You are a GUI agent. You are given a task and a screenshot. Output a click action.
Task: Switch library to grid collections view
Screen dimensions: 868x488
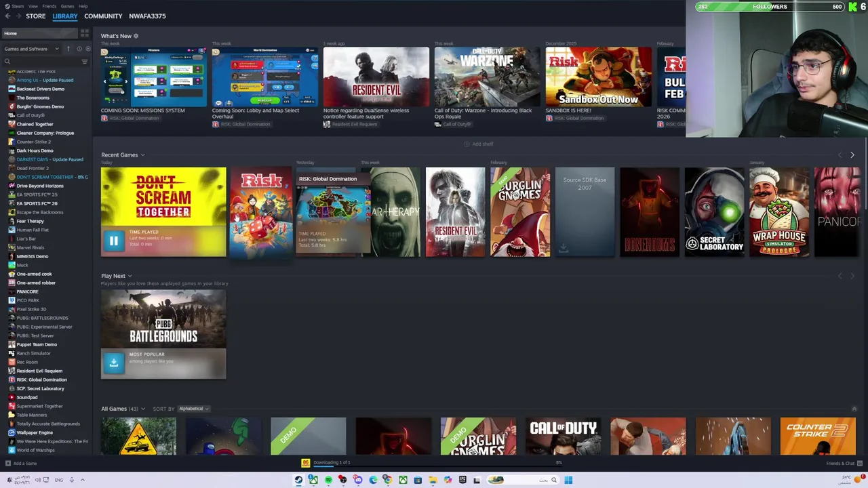pyautogui.click(x=85, y=33)
